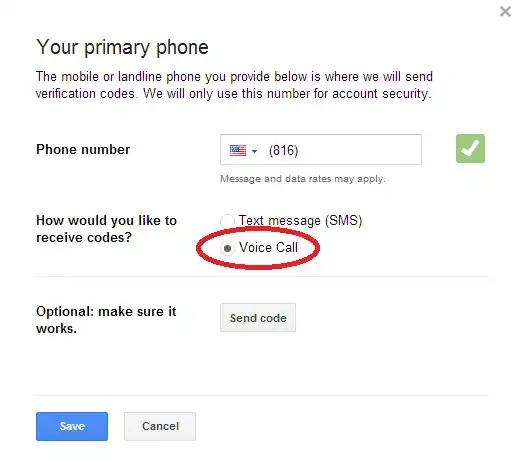The image size is (519, 461).
Task: Click the green checkmark validation icon
Action: [x=470, y=149]
